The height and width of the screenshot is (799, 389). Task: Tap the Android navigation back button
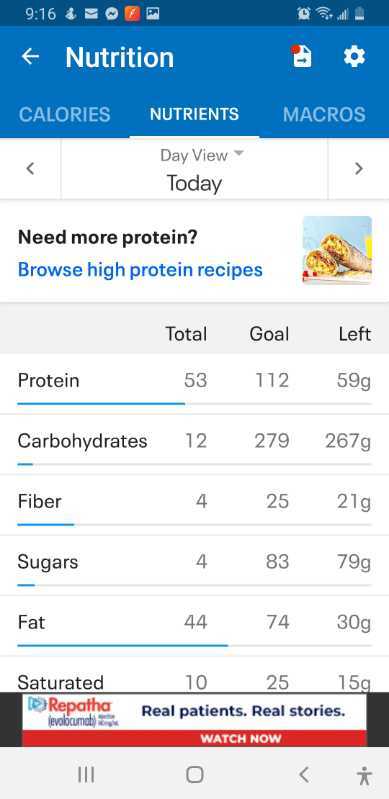coord(304,775)
